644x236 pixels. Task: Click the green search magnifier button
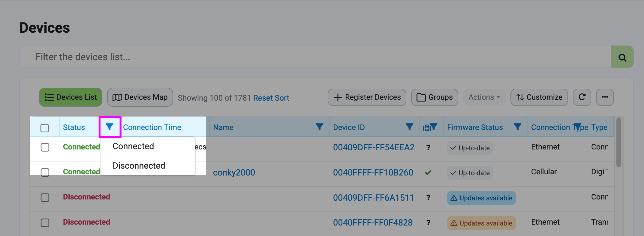[x=622, y=57]
